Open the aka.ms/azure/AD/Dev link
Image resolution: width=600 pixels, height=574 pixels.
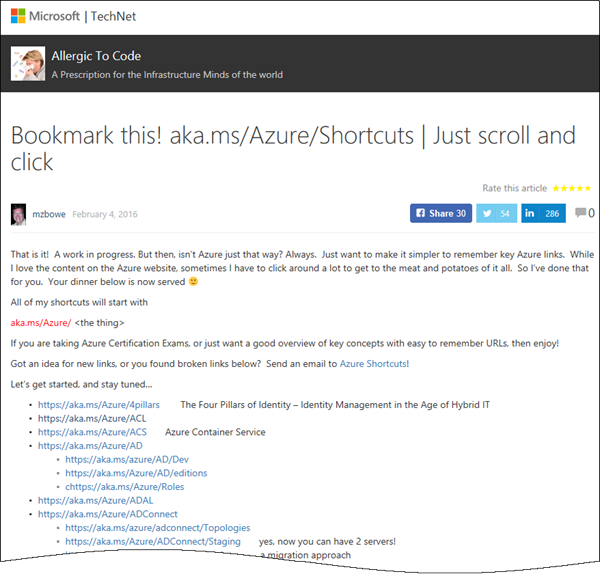113,460
